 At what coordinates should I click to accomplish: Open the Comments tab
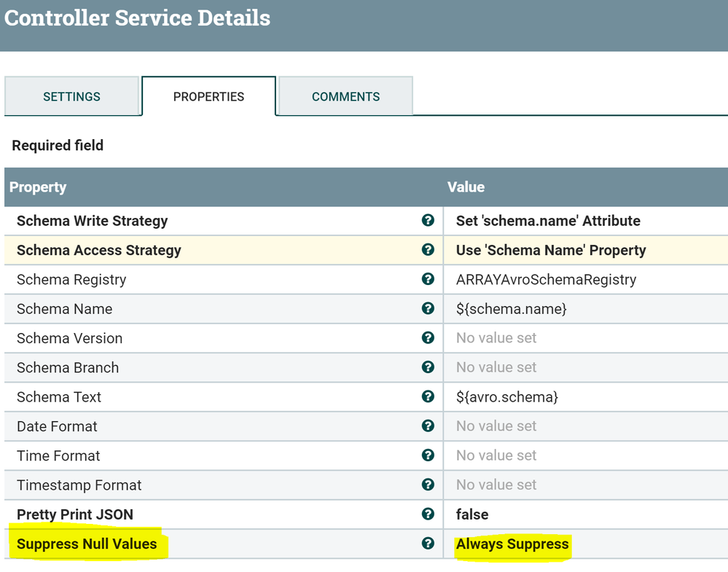click(x=345, y=96)
